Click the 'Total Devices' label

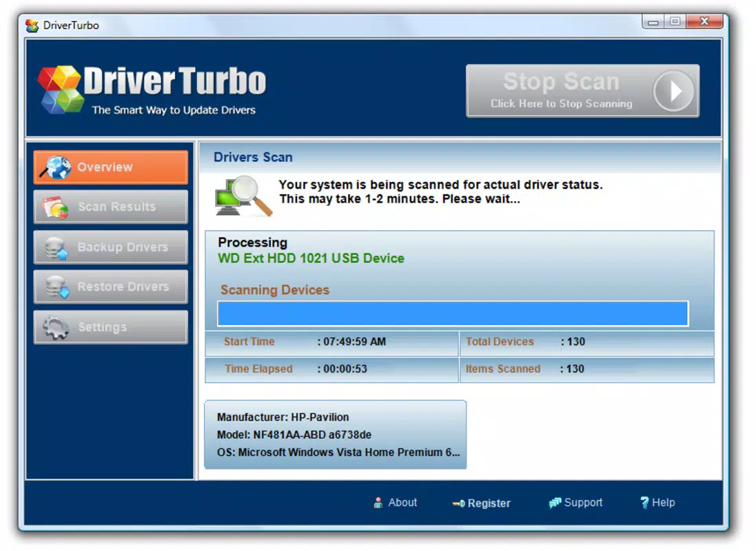click(500, 342)
